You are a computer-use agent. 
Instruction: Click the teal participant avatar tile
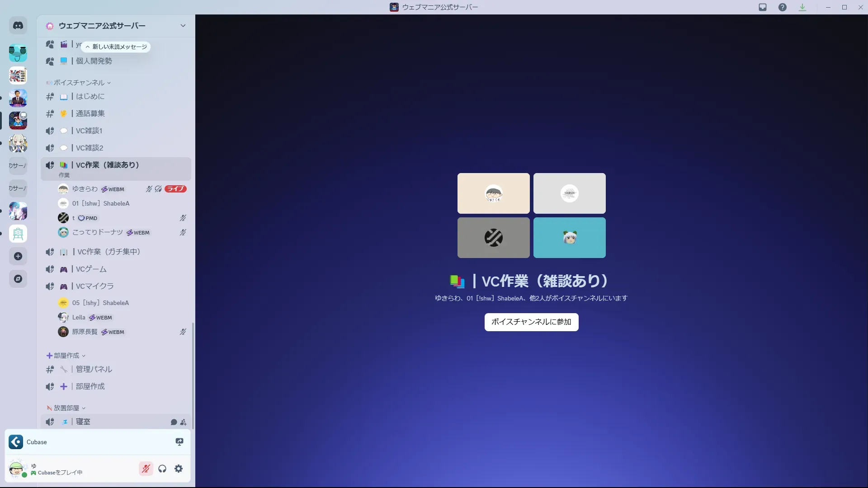569,238
